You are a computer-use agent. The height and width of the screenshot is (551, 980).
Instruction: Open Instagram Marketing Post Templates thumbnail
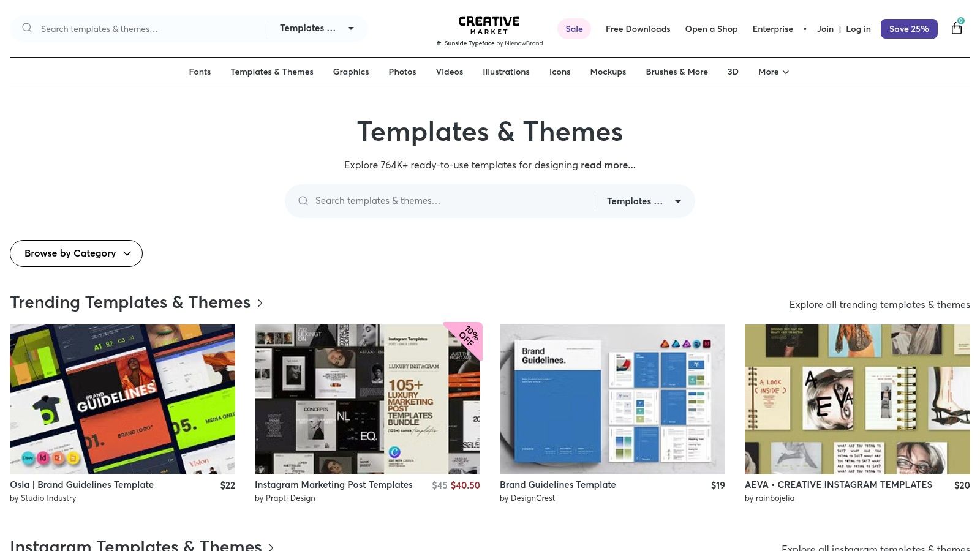pyautogui.click(x=367, y=399)
